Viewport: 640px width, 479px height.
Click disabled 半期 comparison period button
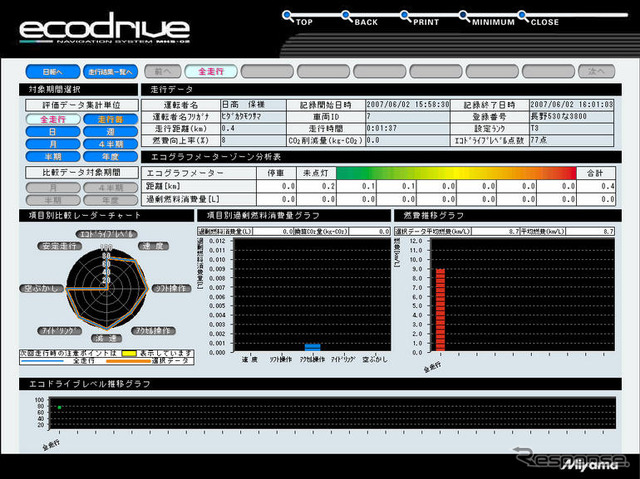[x=53, y=200]
